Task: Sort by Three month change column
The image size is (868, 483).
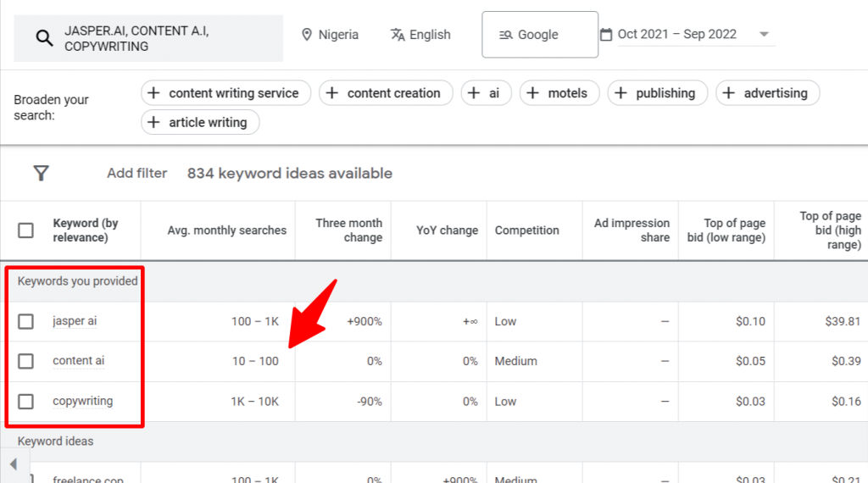Action: pos(348,230)
